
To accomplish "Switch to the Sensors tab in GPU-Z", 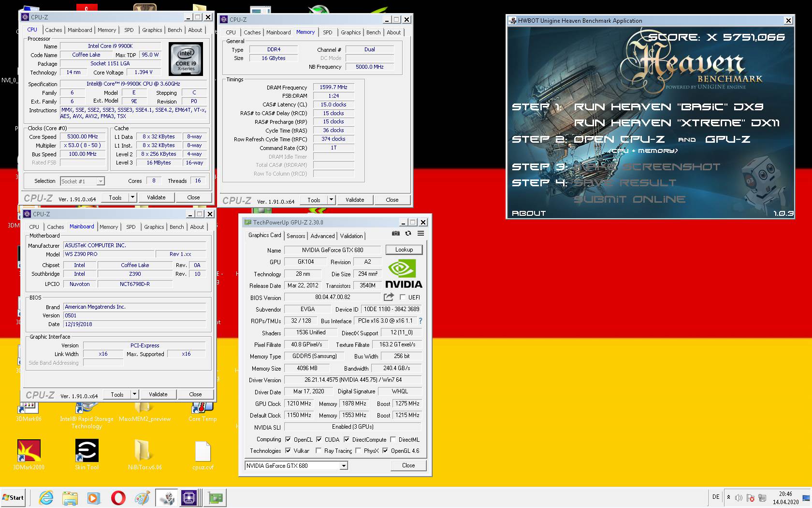I will (296, 236).
